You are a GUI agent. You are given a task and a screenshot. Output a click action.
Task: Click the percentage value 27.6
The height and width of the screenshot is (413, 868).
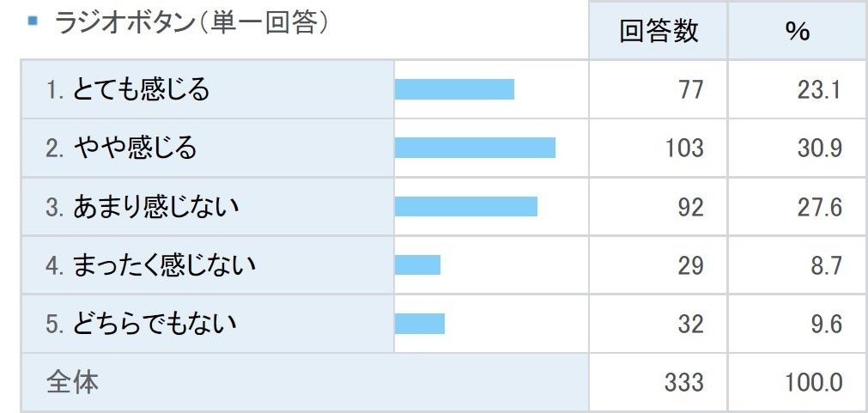coord(819,206)
